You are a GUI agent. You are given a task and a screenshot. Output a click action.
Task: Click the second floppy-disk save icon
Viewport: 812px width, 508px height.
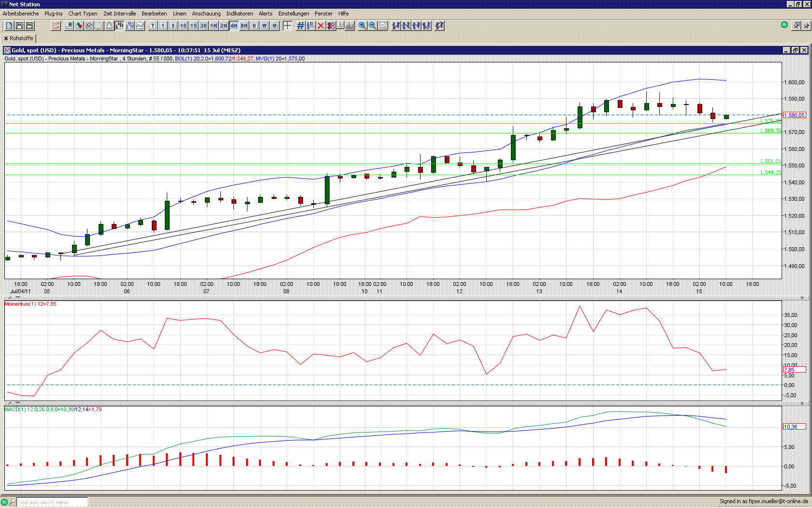coord(29,26)
